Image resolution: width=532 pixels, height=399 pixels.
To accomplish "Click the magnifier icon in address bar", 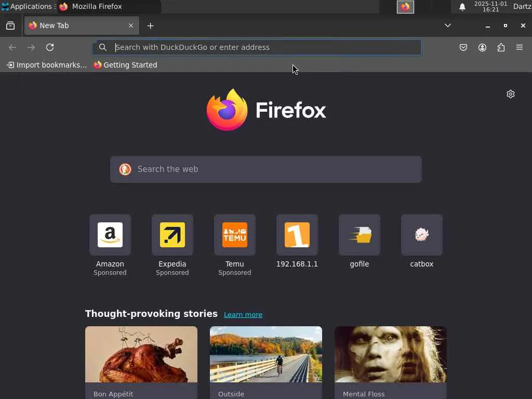I will [x=102, y=47].
